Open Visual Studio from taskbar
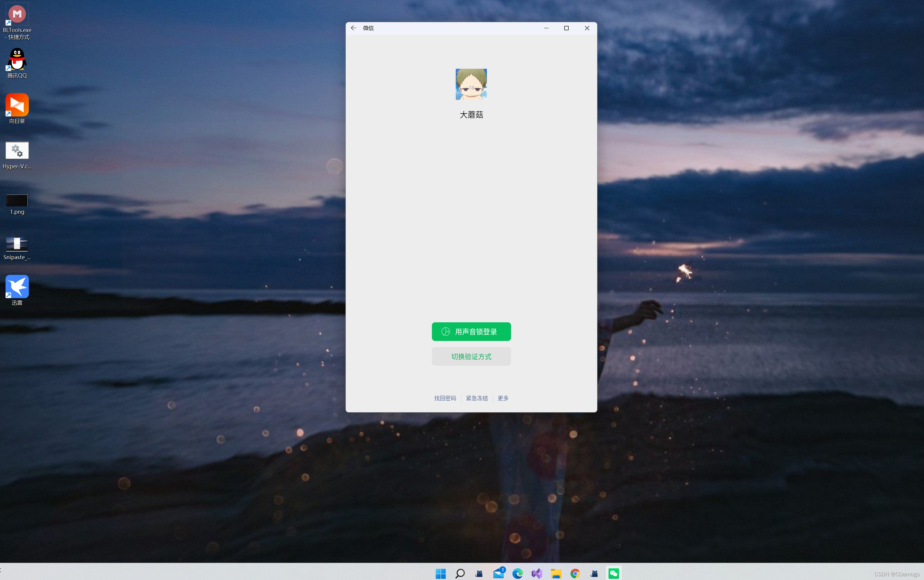Image resolution: width=924 pixels, height=580 pixels. [537, 573]
